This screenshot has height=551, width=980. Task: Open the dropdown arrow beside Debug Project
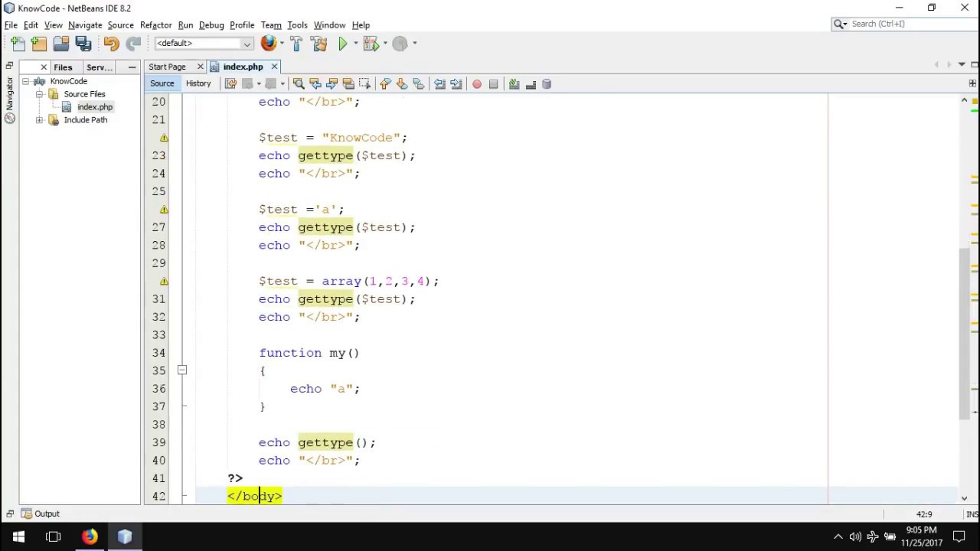click(x=385, y=44)
